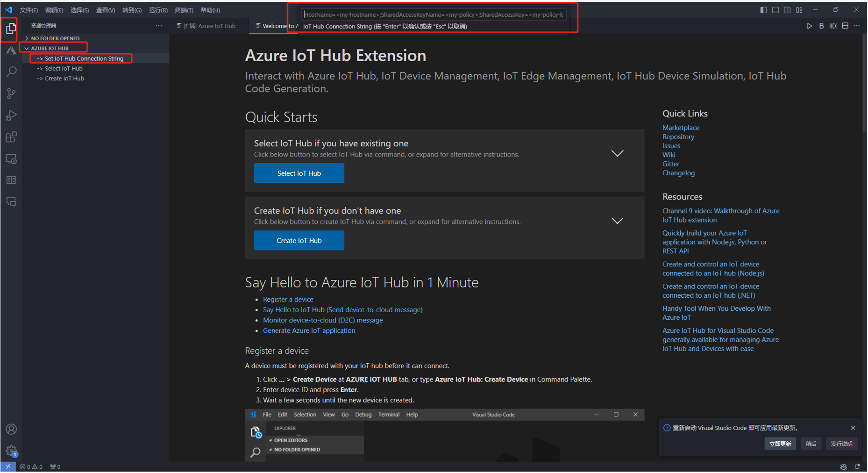Open the notifications bell in the status bar
The image size is (868, 473).
click(857, 466)
